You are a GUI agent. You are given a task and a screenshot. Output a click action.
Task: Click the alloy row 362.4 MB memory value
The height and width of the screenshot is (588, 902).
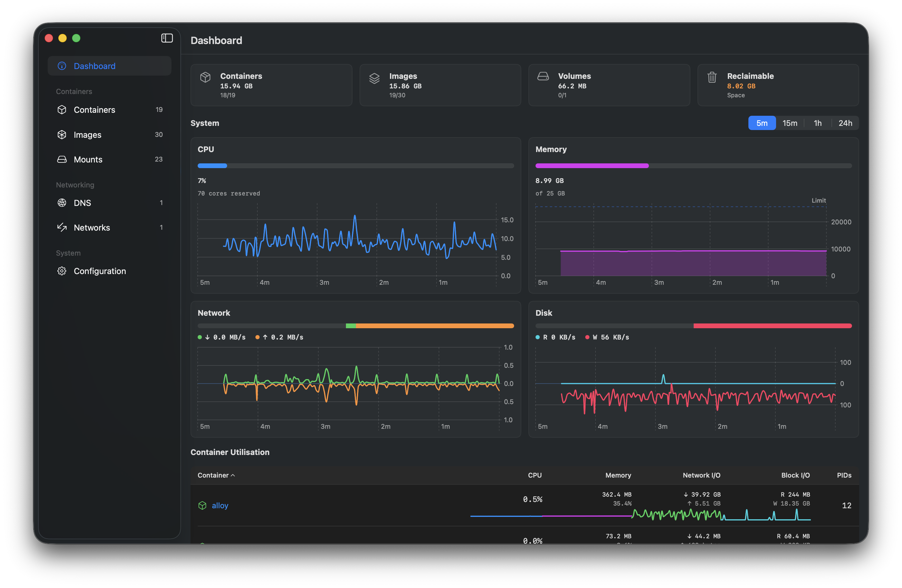617,495
